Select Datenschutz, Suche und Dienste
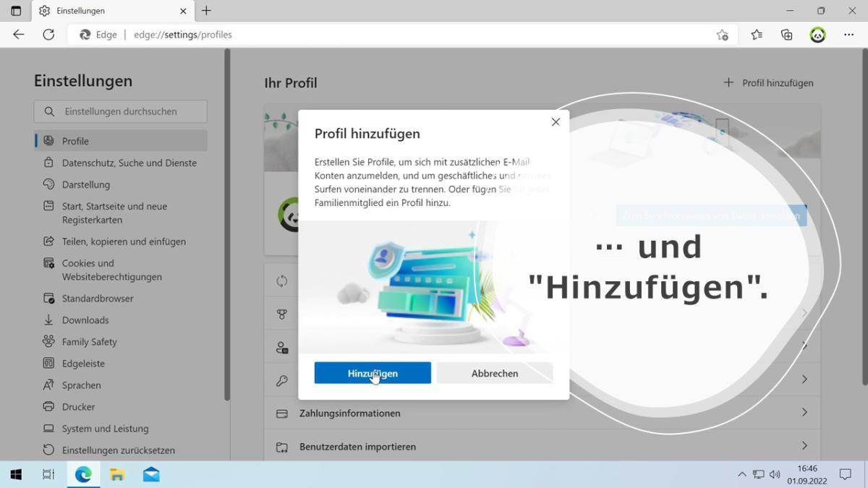The width and height of the screenshot is (868, 488). [129, 163]
